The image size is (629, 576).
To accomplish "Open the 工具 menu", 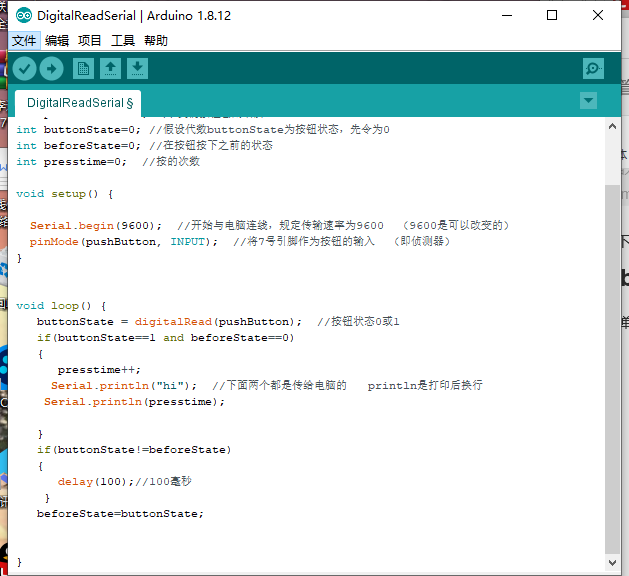I will (x=123, y=41).
